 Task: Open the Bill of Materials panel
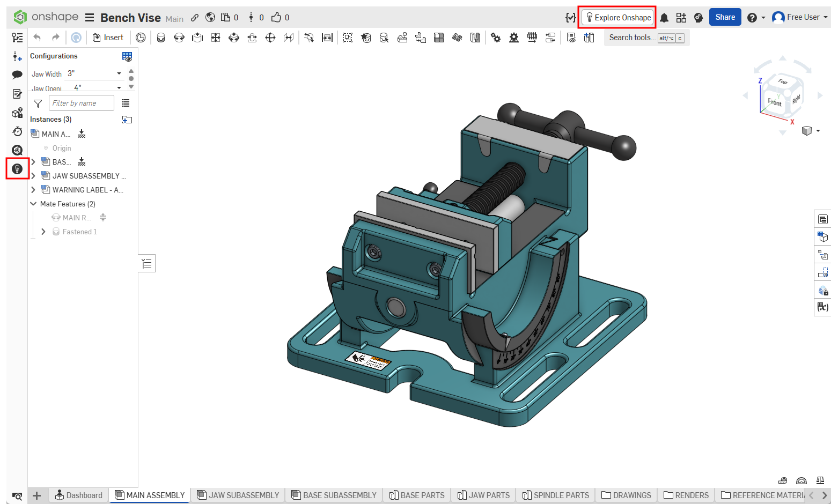click(x=822, y=219)
